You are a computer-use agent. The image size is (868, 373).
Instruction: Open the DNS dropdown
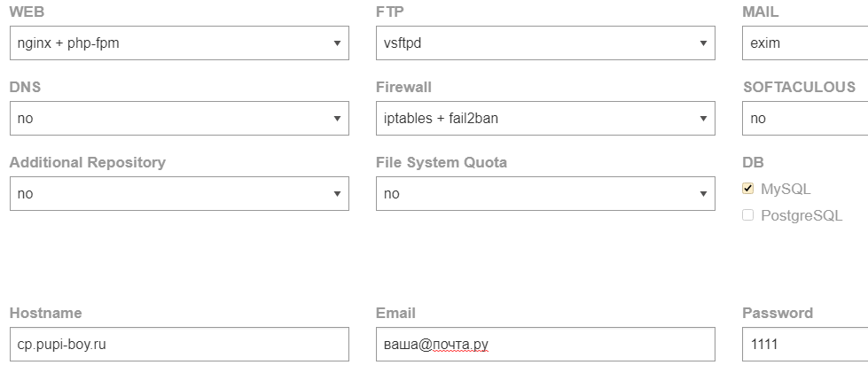[178, 118]
